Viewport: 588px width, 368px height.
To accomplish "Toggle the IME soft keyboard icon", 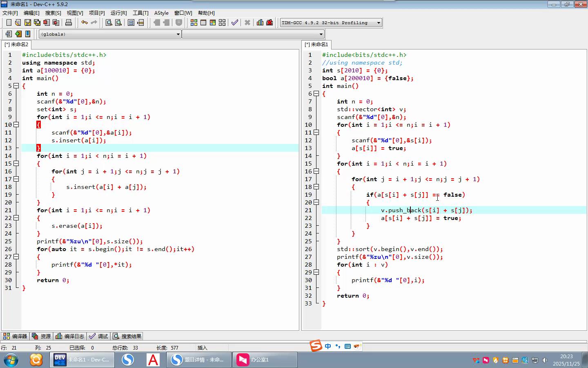I will pyautogui.click(x=347, y=346).
